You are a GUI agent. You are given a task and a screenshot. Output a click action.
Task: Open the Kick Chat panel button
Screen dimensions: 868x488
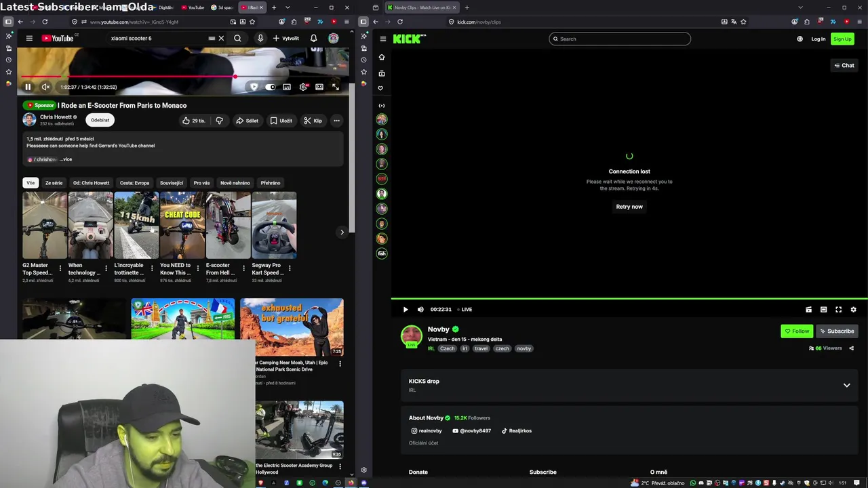[x=844, y=65]
